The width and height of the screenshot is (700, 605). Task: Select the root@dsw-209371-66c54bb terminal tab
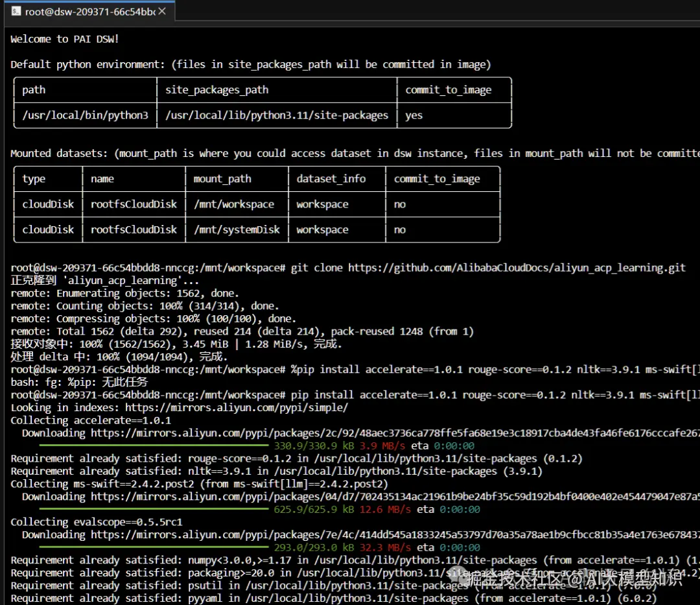[89, 11]
